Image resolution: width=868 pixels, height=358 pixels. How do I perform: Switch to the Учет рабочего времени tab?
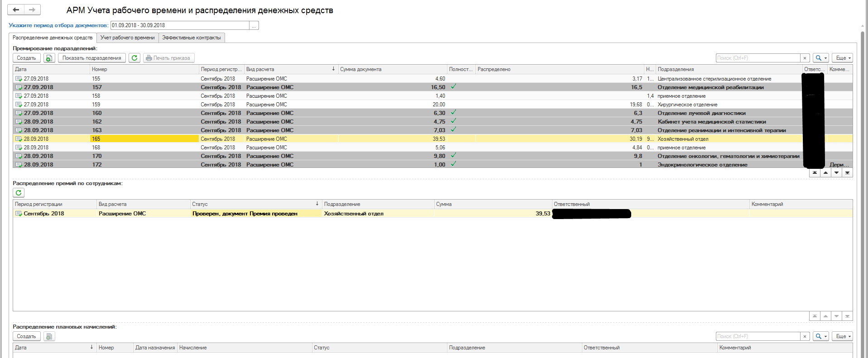127,38
